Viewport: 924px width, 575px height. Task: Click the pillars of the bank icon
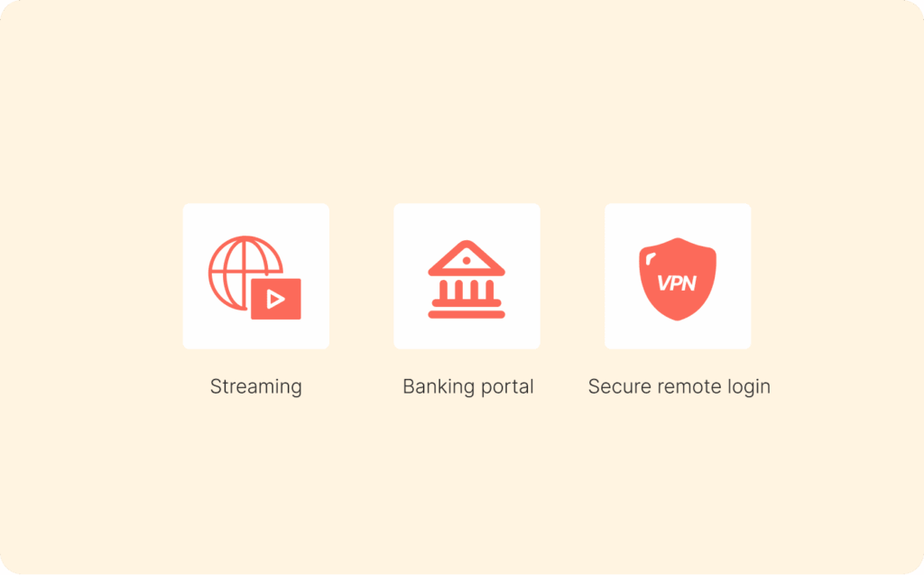467,290
